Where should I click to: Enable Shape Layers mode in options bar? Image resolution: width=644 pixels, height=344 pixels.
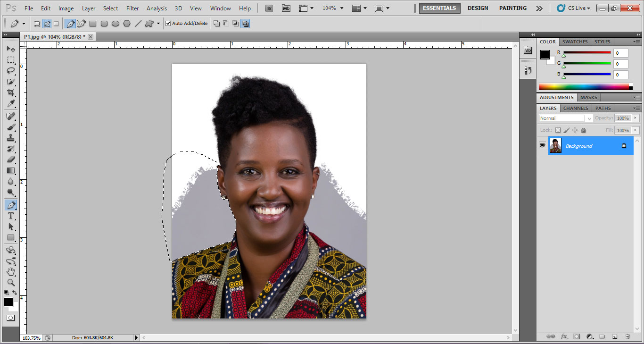(x=37, y=23)
